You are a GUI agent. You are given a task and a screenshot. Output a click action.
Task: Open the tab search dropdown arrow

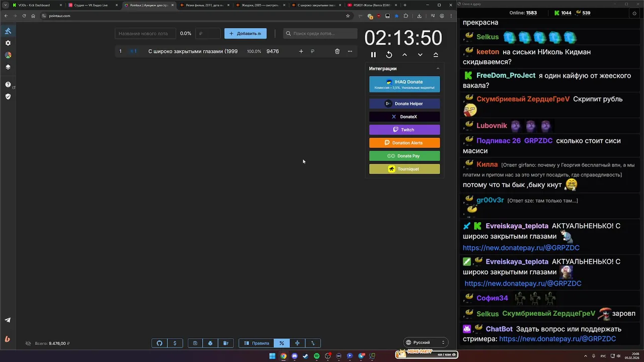pos(5,5)
